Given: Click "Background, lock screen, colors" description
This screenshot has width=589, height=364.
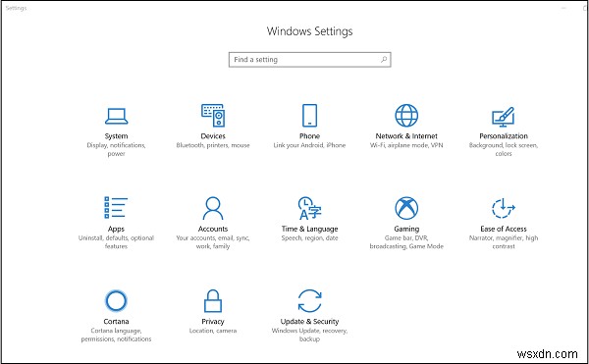Looking at the screenshot, I should tap(504, 149).
